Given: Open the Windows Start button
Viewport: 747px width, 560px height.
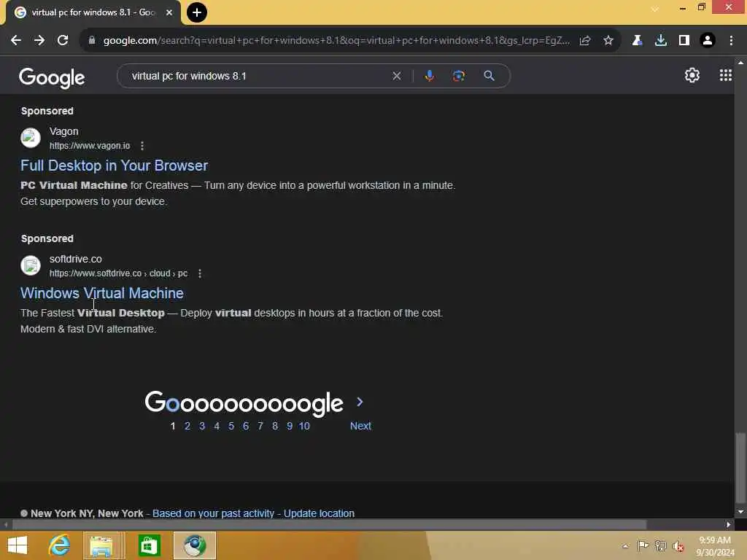Looking at the screenshot, I should tap(18, 545).
